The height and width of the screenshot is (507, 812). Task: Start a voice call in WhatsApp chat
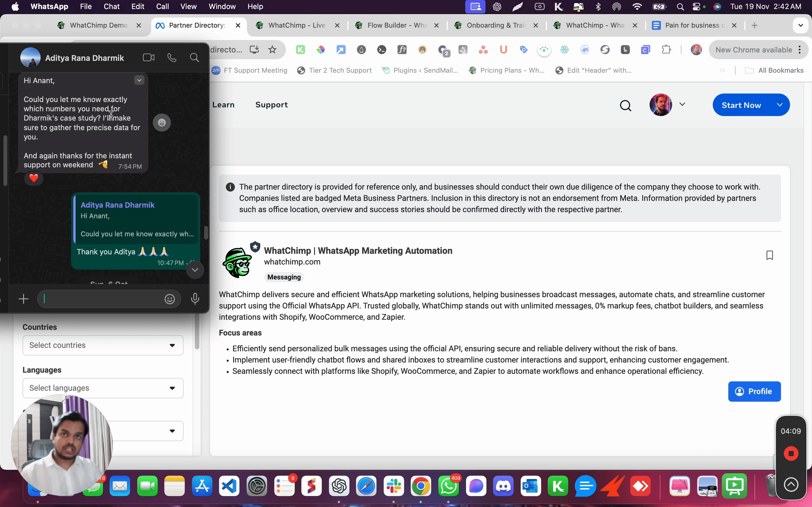tap(172, 58)
